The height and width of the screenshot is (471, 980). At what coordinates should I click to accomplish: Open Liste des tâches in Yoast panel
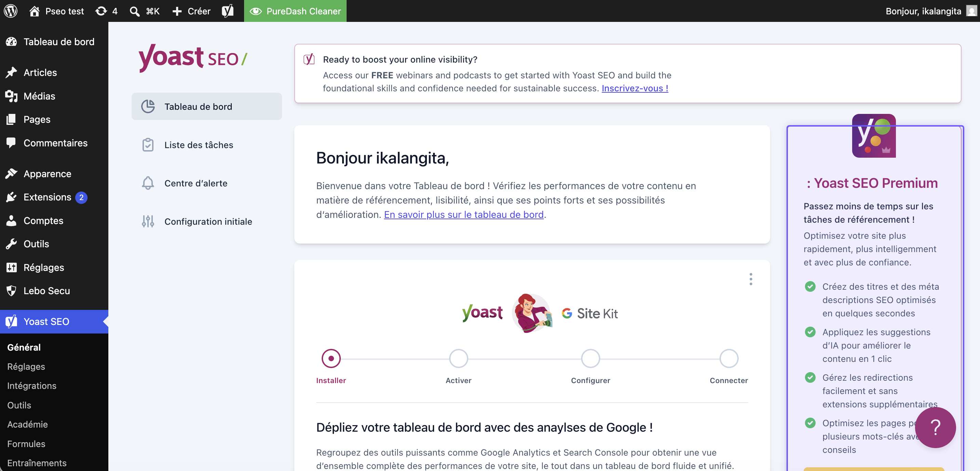pyautogui.click(x=206, y=145)
